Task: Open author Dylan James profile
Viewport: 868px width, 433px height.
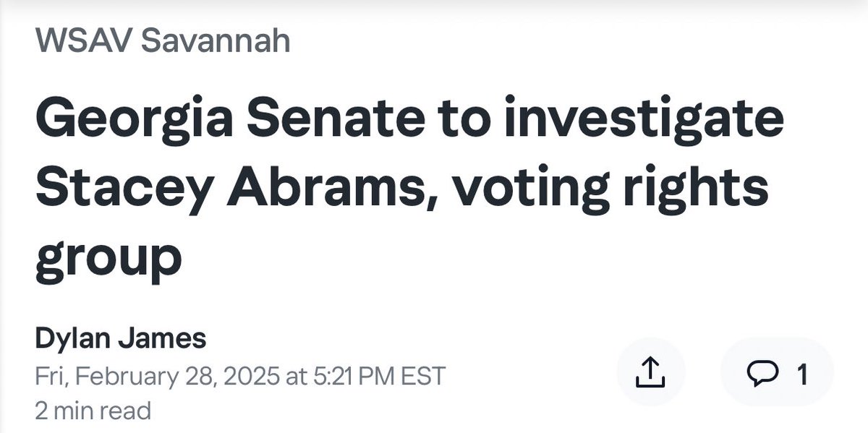Action: point(120,338)
